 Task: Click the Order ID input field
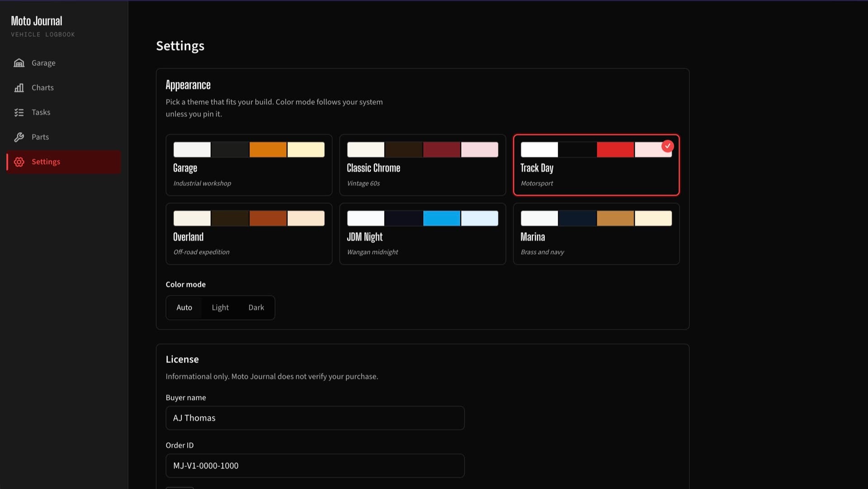click(315, 465)
